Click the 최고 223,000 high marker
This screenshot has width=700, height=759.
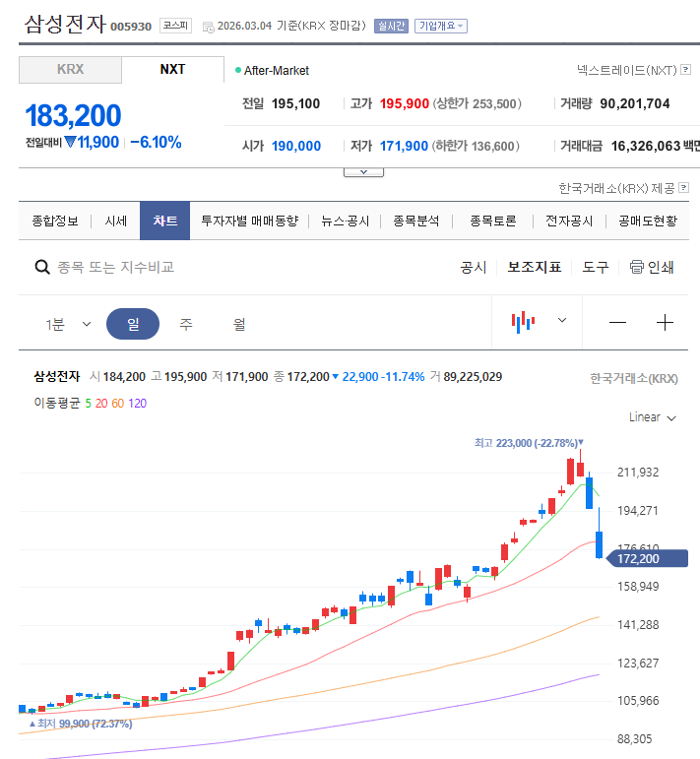coord(529,443)
